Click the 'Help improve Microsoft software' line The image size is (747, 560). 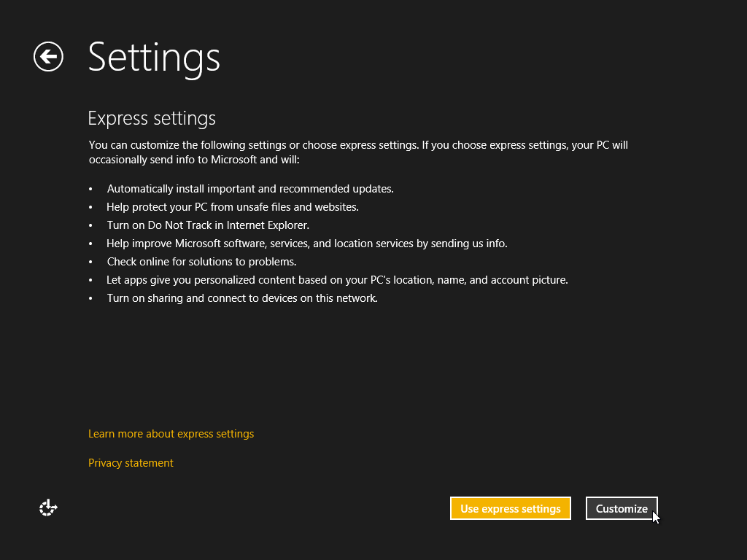click(306, 244)
